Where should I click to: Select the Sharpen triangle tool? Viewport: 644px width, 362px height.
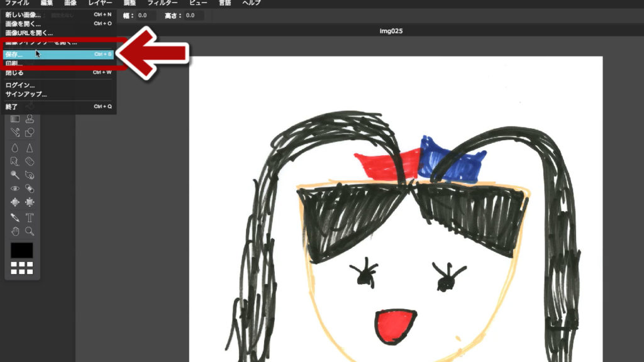30,148
